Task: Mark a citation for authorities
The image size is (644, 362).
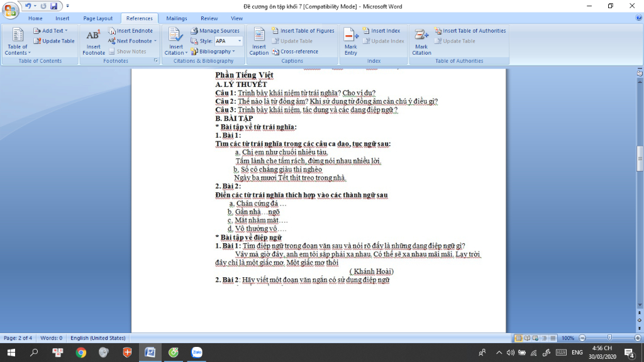Action: tap(421, 41)
